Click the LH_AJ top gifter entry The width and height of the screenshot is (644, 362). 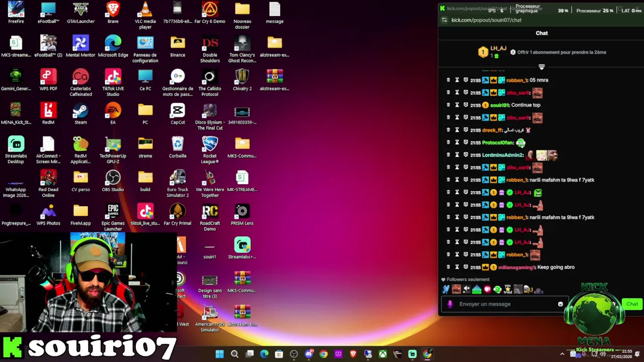(x=492, y=52)
